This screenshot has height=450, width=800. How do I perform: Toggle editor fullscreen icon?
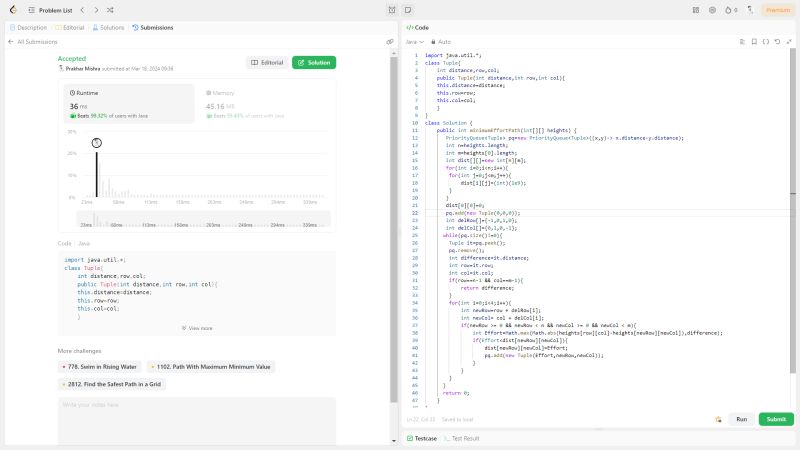click(x=789, y=42)
